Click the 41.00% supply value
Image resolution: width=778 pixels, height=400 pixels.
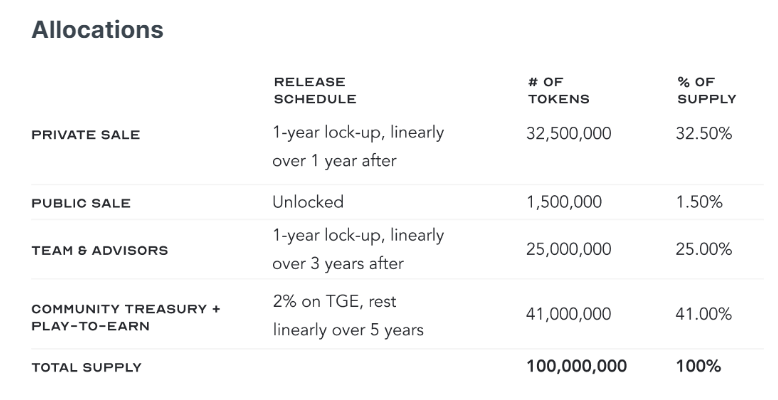[x=704, y=314]
